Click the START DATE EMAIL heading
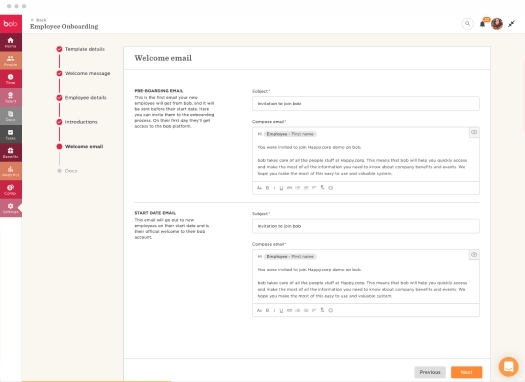The height and width of the screenshot is (382, 525). [155, 213]
